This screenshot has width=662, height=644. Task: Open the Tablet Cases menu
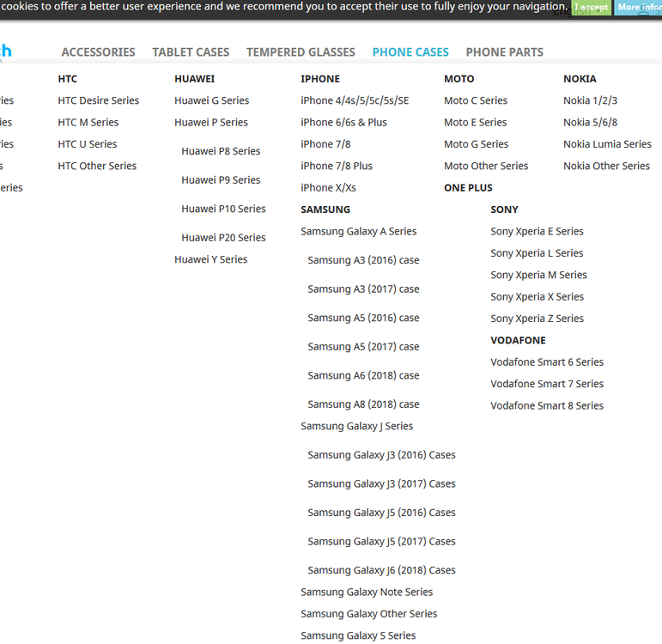(191, 52)
